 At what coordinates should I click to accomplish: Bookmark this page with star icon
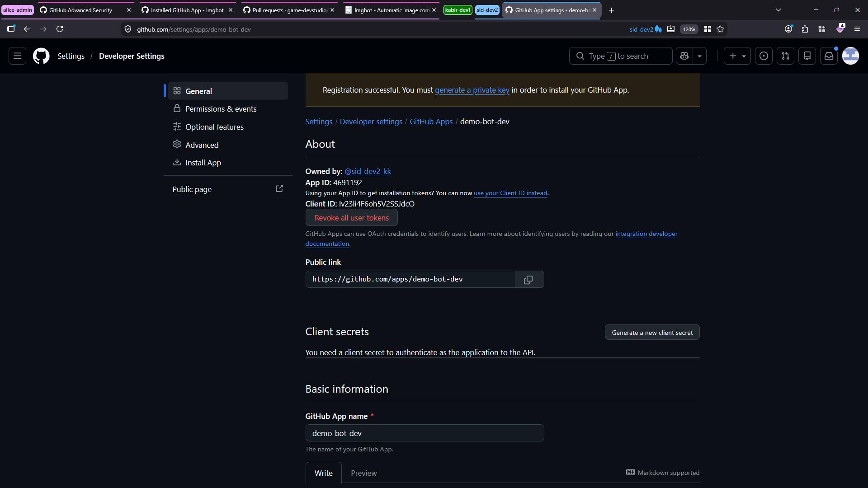point(720,29)
